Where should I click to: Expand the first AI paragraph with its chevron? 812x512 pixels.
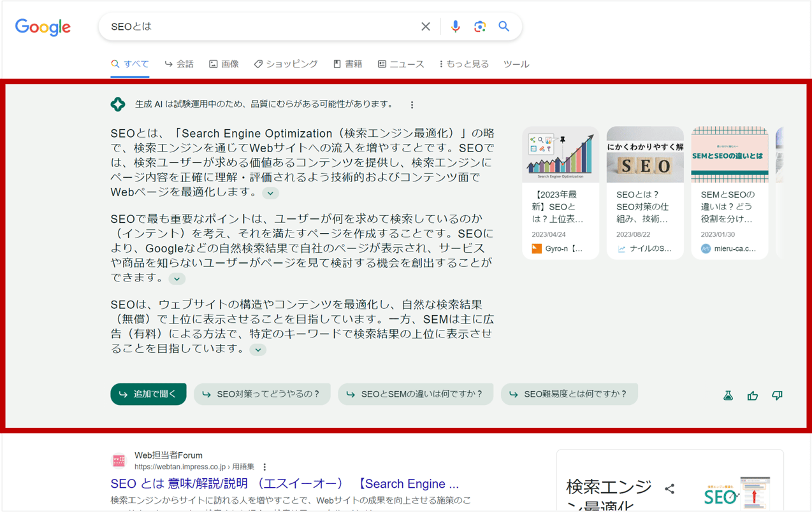[x=270, y=192]
